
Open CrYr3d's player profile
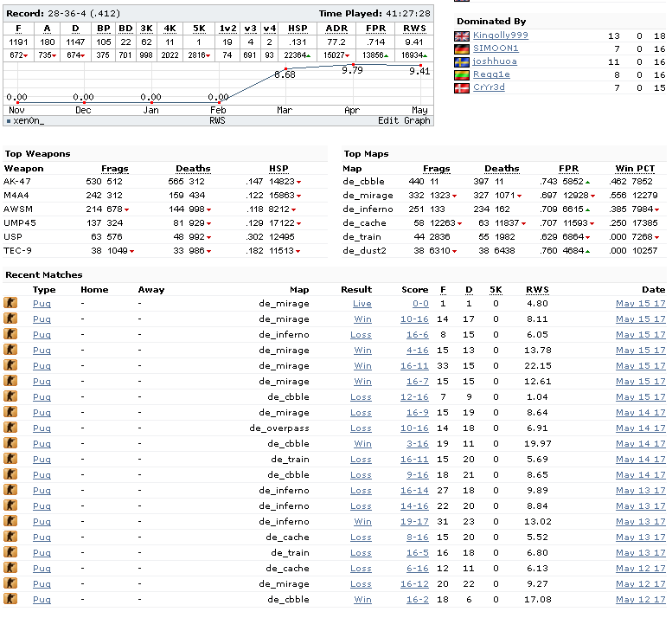(489, 87)
